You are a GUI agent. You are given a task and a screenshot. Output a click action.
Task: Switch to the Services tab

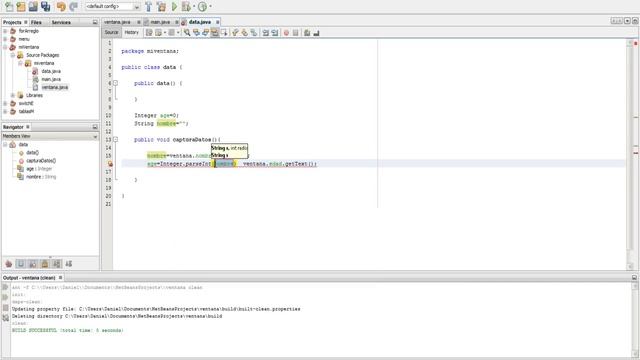point(61,22)
